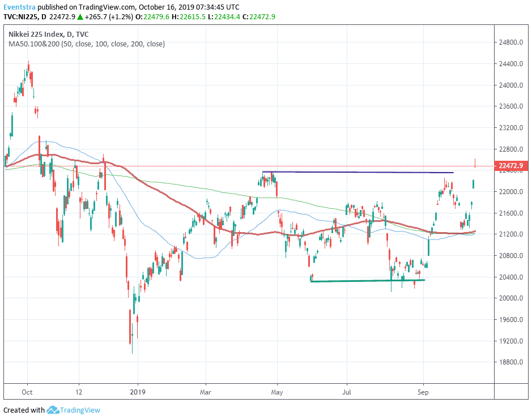Click the 23600.0 price axis label
The height and width of the screenshot is (420, 532).
(511, 106)
